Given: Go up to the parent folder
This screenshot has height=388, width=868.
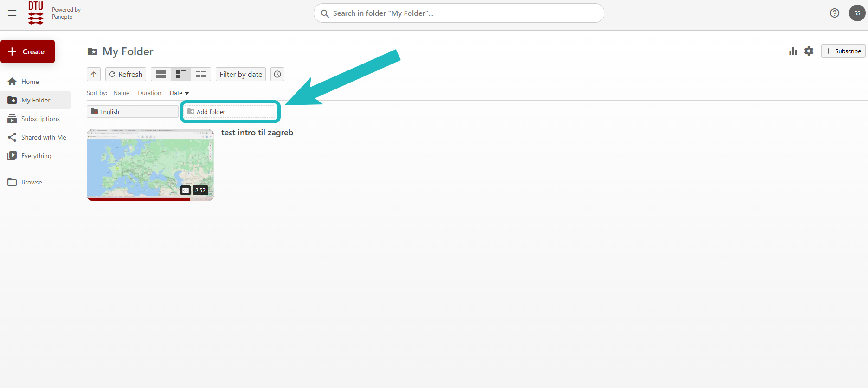Looking at the screenshot, I should pos(94,74).
